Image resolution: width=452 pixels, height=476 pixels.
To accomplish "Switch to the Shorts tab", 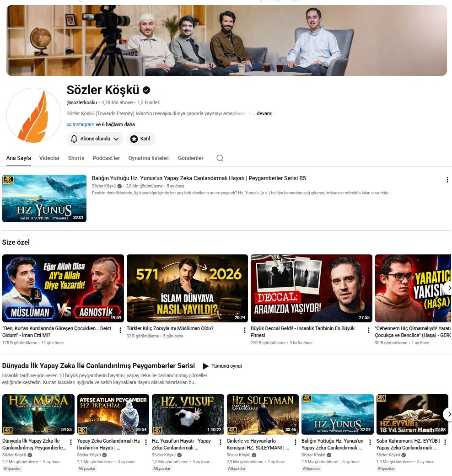I will pyautogui.click(x=76, y=158).
